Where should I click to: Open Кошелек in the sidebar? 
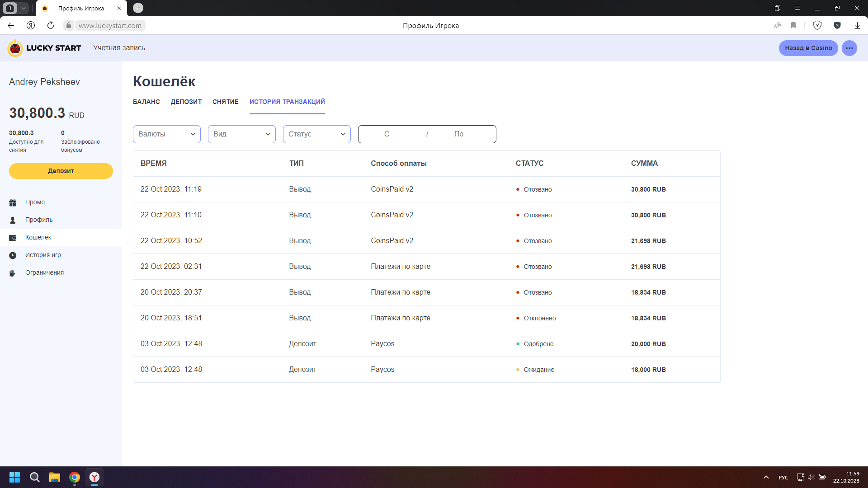tap(38, 237)
